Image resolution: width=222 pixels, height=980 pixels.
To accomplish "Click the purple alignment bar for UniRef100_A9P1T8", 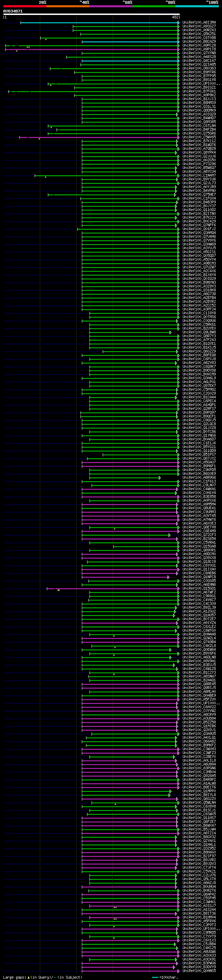I will (x=92, y=49).
